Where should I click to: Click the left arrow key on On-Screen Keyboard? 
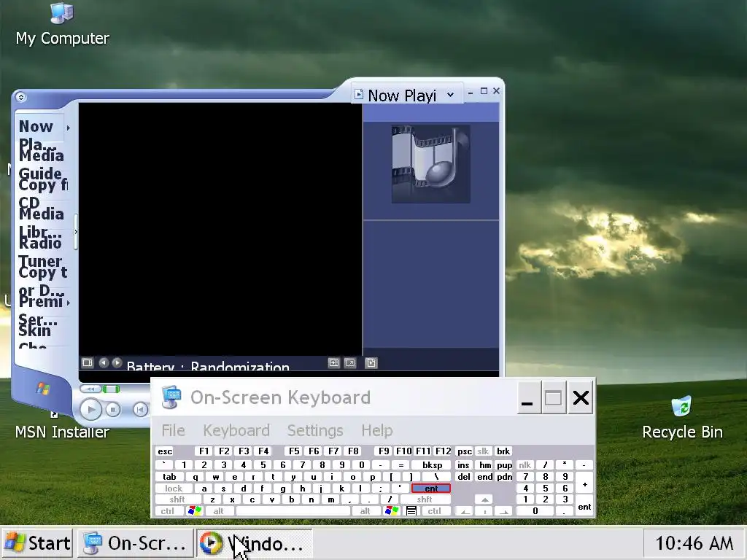(465, 511)
